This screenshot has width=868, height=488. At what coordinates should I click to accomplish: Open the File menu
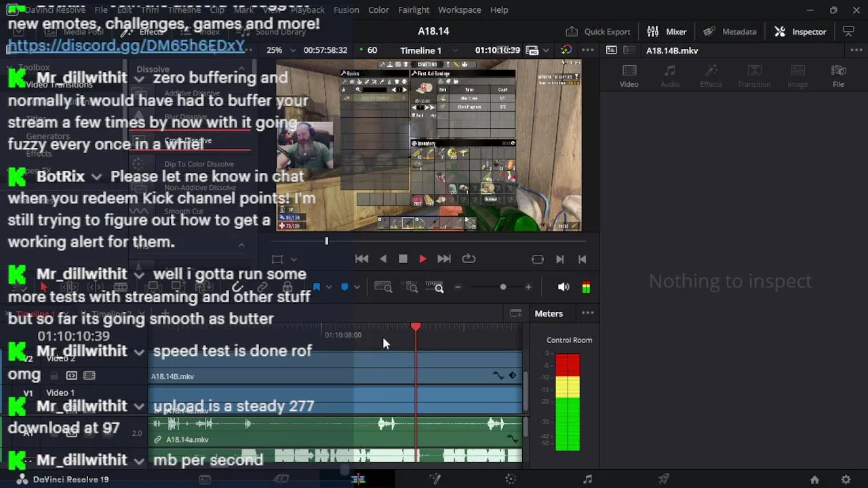[101, 9]
